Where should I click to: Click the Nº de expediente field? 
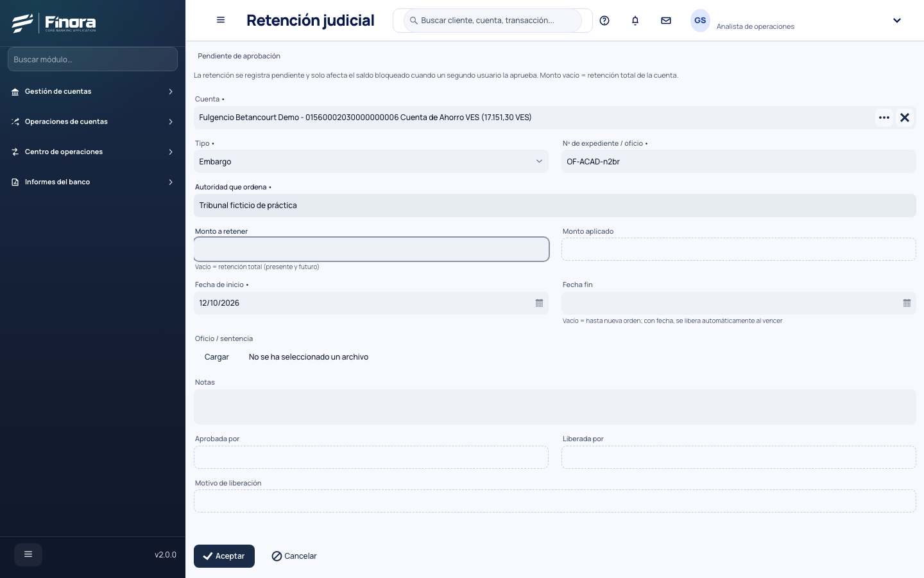[739, 162]
